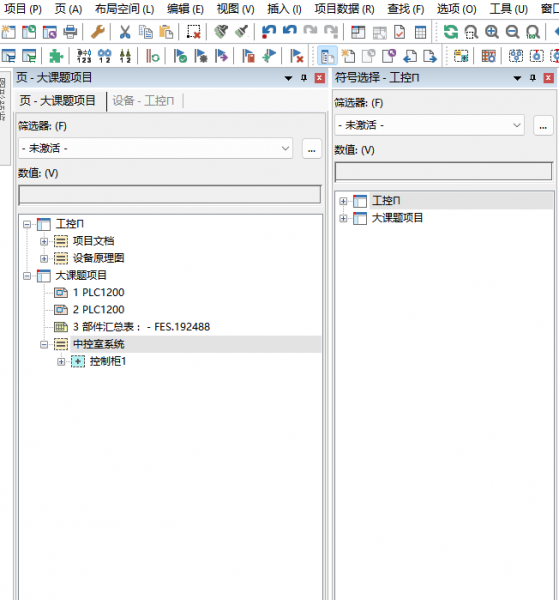Viewport: 559px width, 600px height.
Task: Click the filter ... button in page navigator
Action: pyautogui.click(x=311, y=148)
